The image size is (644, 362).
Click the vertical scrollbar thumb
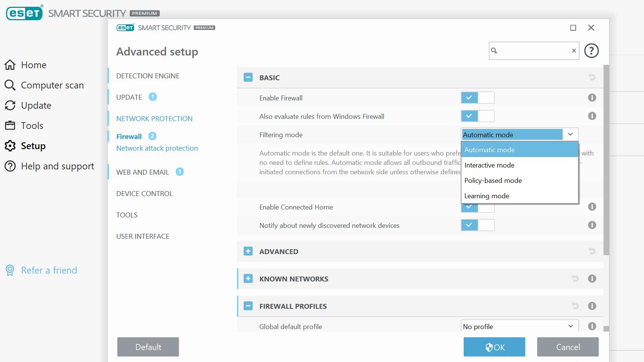click(606, 160)
